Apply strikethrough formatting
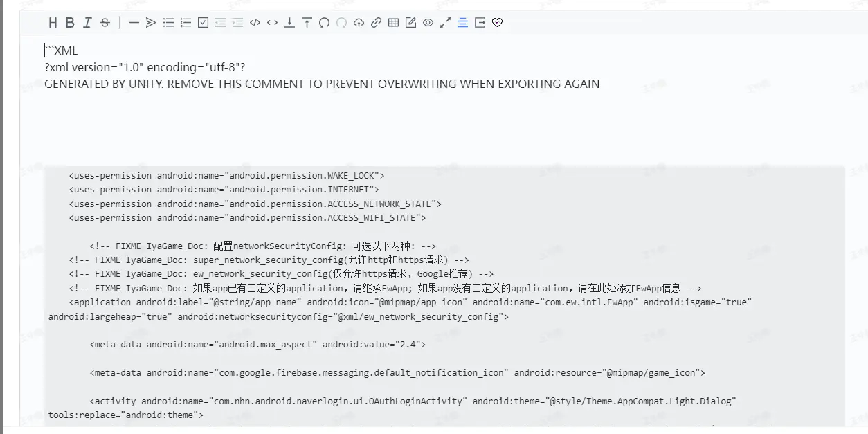This screenshot has width=868, height=434. (105, 23)
